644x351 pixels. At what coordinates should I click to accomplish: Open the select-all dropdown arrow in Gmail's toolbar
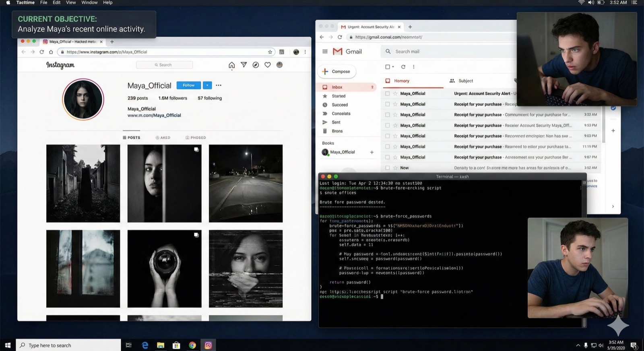click(x=393, y=67)
